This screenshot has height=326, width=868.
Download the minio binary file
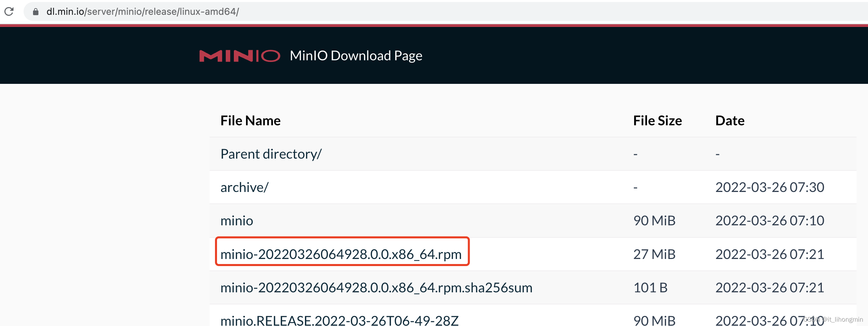(237, 221)
